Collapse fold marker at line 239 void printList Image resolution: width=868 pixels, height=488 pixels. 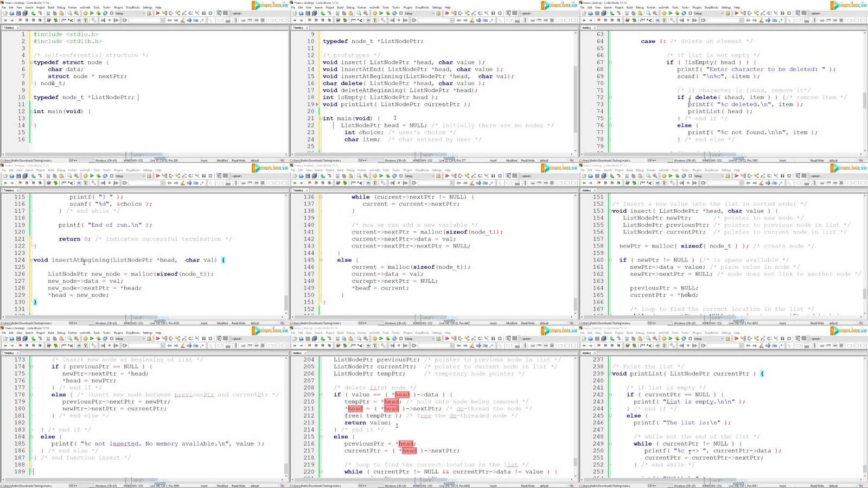(610, 373)
